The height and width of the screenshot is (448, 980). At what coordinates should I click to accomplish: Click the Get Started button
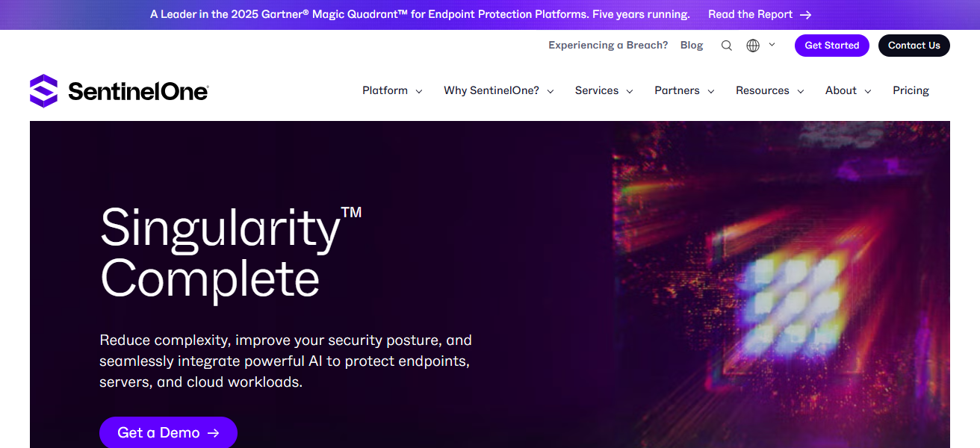coord(831,46)
